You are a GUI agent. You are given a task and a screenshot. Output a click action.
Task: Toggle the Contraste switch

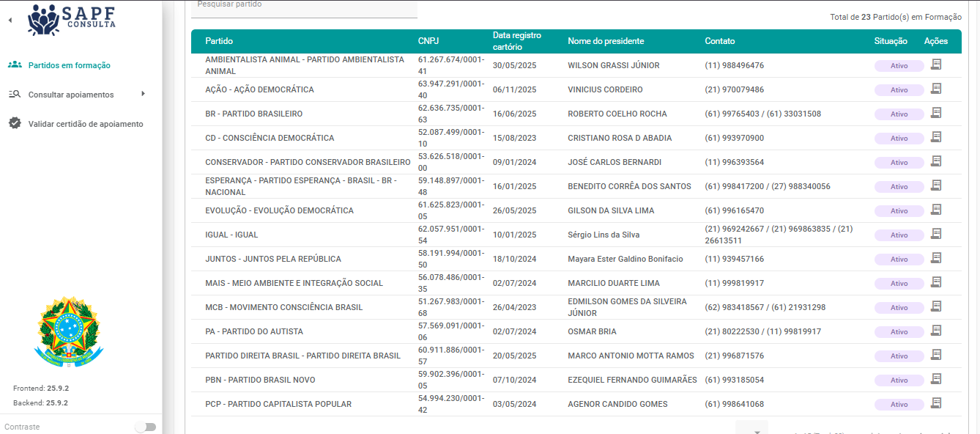145,427
